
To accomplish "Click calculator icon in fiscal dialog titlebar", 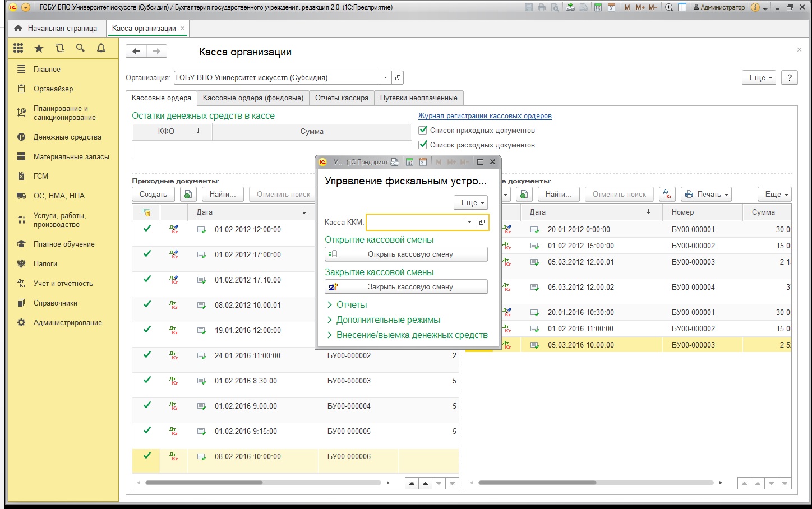I will tap(409, 162).
